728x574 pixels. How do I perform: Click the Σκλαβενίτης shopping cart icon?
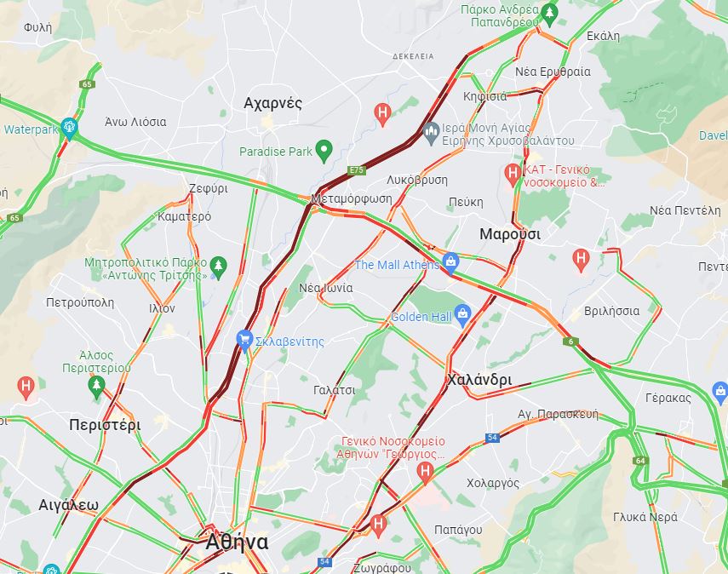(244, 341)
